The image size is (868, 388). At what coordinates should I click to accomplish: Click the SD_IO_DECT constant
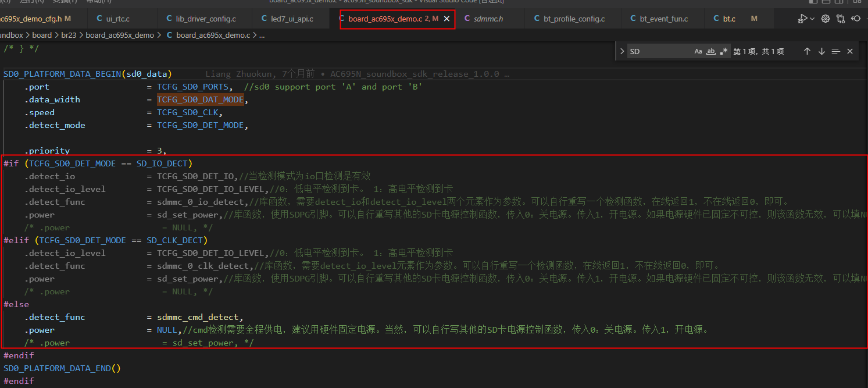pos(162,163)
